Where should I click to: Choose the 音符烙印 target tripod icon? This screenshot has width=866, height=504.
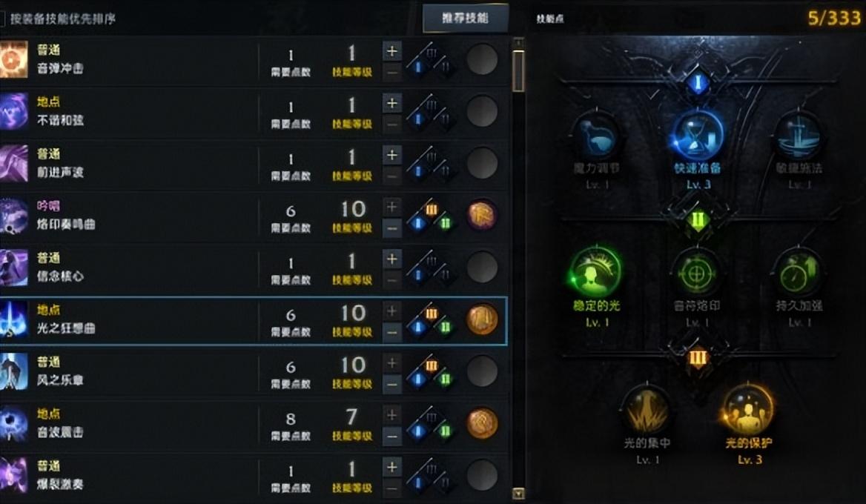pos(698,273)
